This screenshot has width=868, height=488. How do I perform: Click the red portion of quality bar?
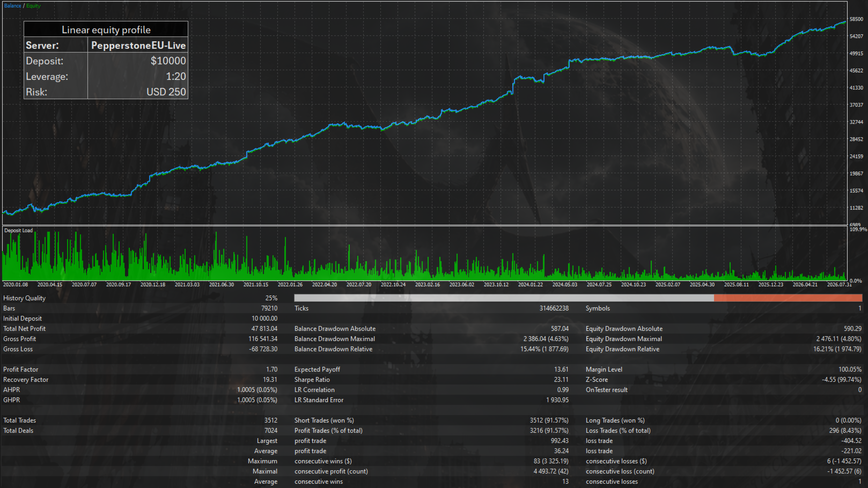point(788,298)
